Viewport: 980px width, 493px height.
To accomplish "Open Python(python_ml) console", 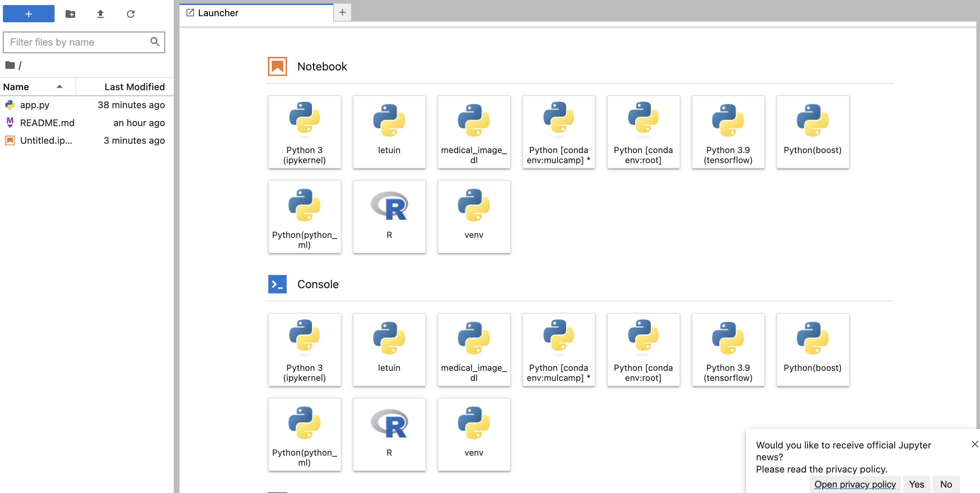I will [x=304, y=434].
